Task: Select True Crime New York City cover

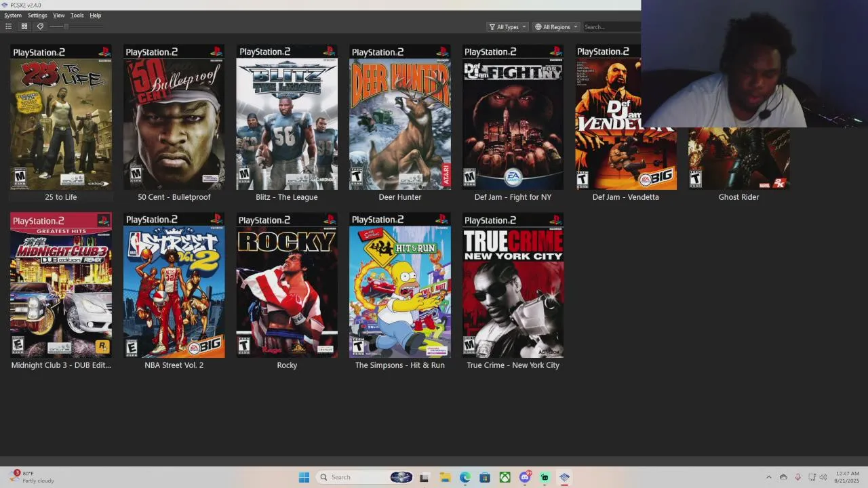Action: 513,285
